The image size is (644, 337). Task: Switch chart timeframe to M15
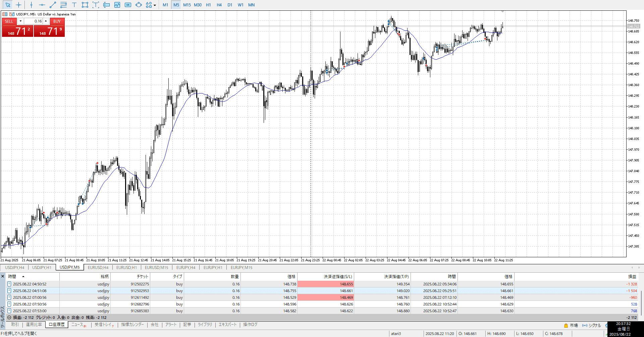pos(187,5)
